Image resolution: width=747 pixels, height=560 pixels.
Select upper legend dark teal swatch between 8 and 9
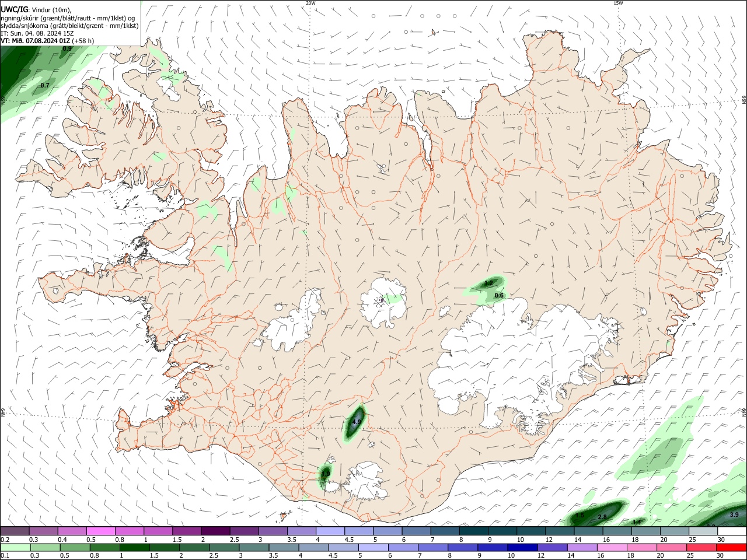pyautogui.click(x=473, y=531)
